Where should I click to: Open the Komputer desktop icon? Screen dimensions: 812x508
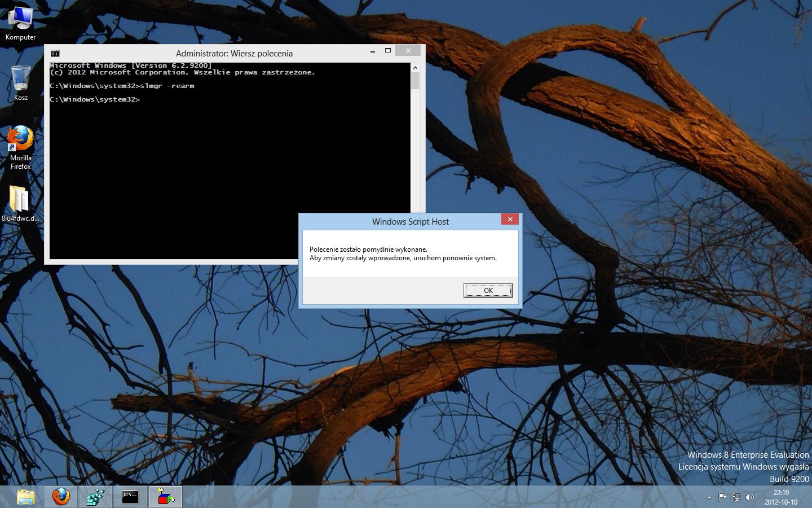21,23
